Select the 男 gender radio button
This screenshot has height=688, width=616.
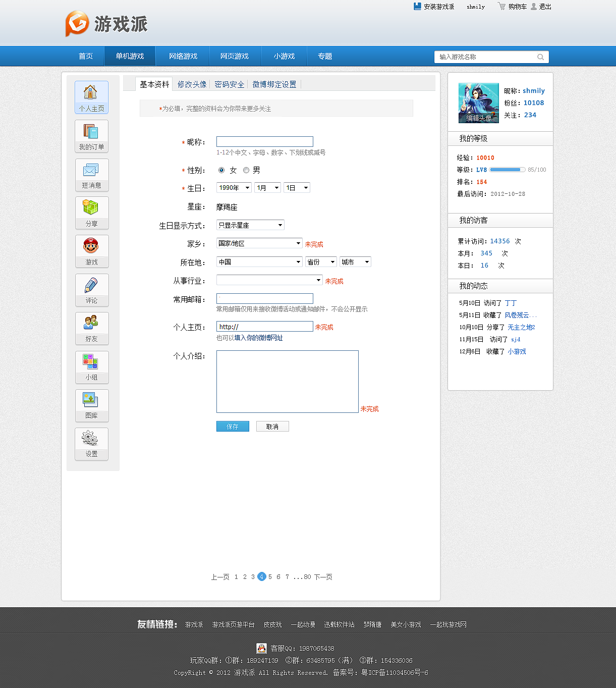click(246, 170)
